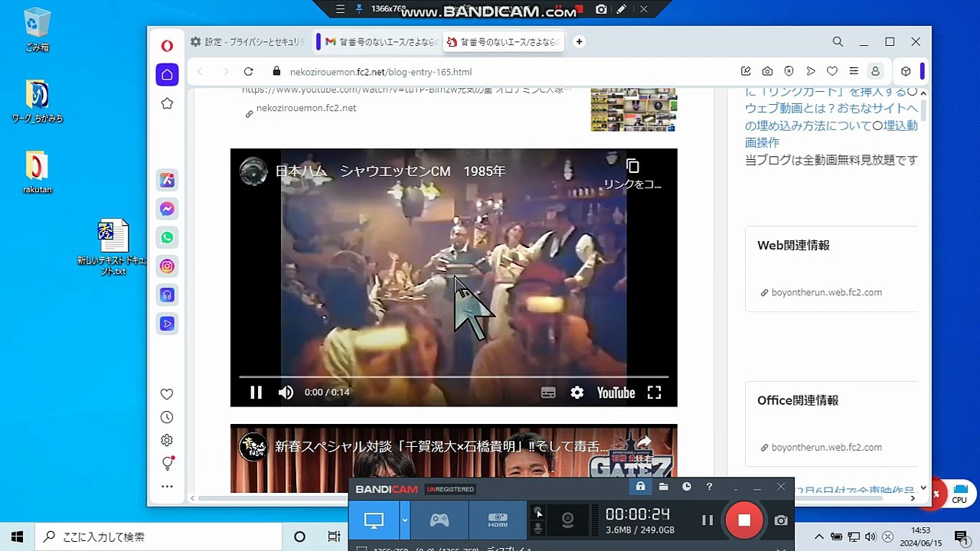Open boyontherun link under Office関連情報
Viewport: 980px width, 551px height.
pos(826,447)
